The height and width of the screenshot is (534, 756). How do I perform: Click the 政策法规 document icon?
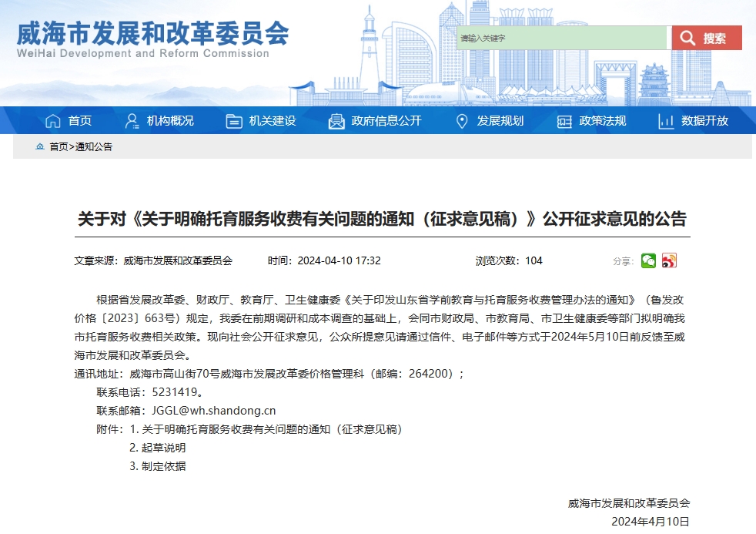[564, 121]
